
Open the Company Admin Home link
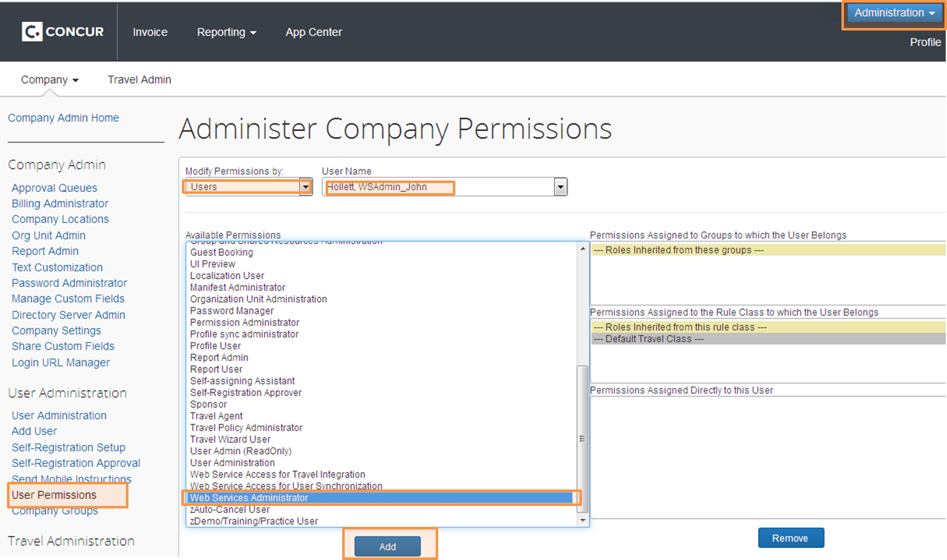64,118
